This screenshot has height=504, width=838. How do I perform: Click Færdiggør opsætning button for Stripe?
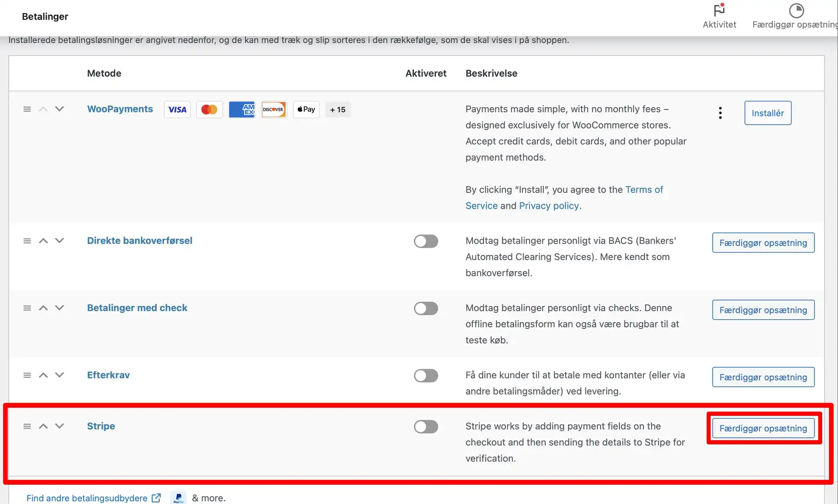tap(763, 428)
